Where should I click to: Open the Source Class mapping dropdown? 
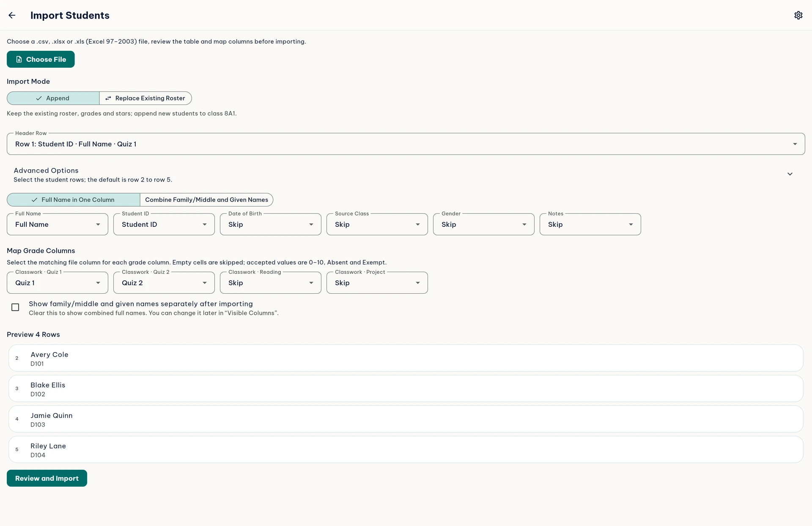tap(377, 224)
